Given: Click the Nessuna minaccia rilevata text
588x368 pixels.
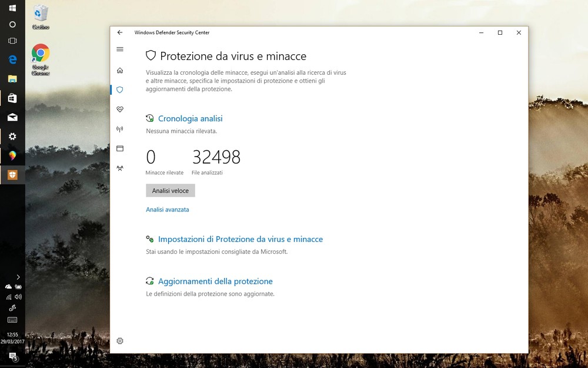Looking at the screenshot, I should [x=182, y=131].
